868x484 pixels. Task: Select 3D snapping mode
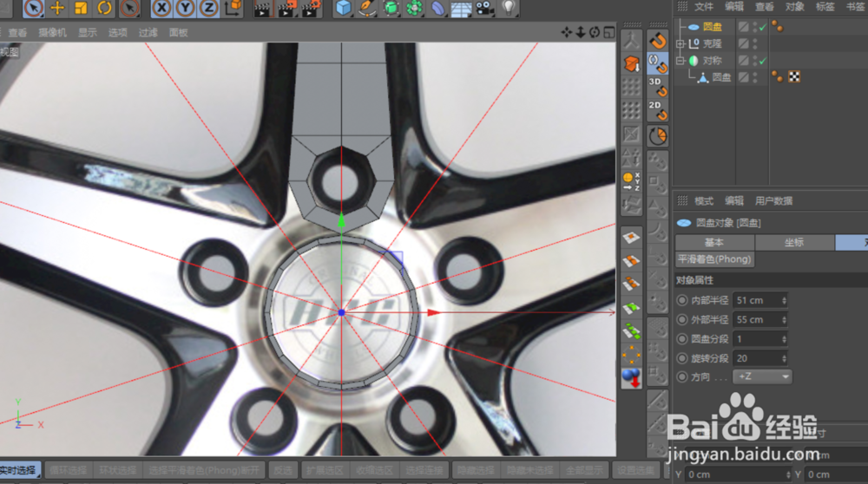click(658, 87)
